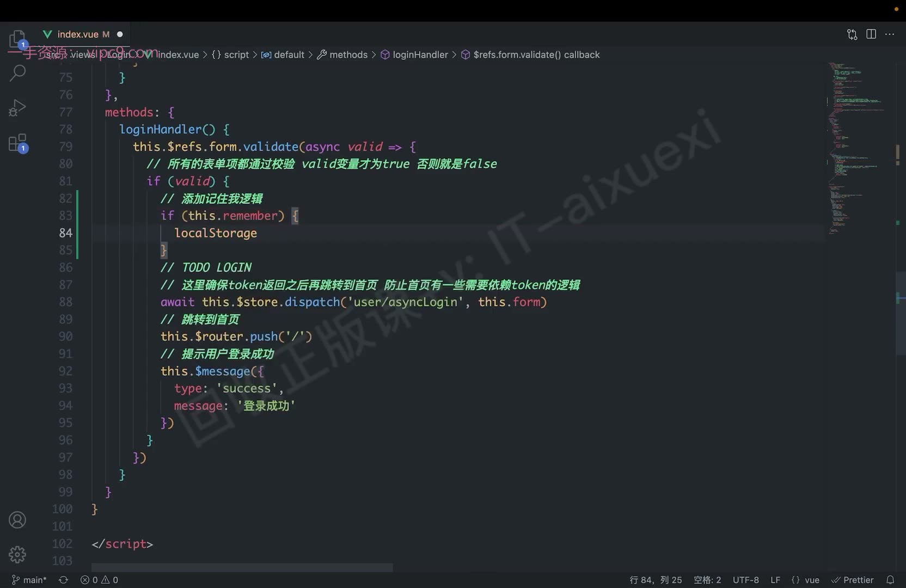
Task: Change the UTF-8 file encoding
Action: point(745,580)
